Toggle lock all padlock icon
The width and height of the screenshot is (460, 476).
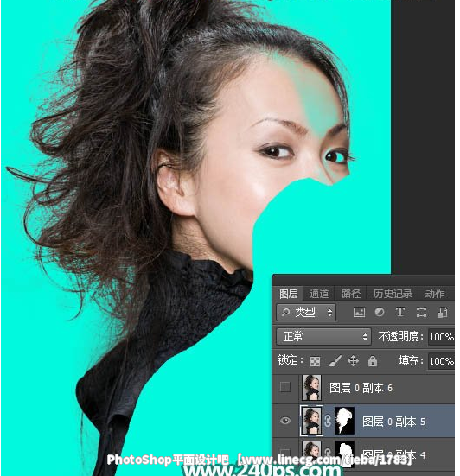[373, 361]
